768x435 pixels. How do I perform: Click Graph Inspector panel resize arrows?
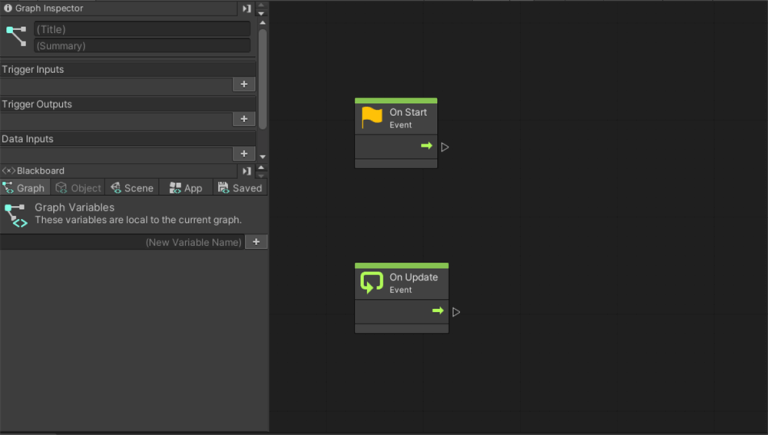261,9
